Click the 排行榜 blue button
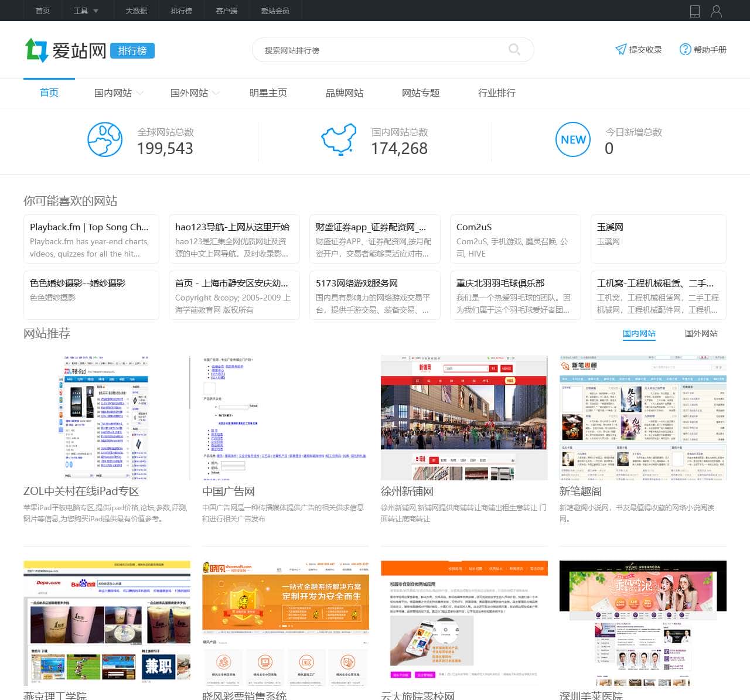This screenshot has height=700, width=750. [132, 51]
